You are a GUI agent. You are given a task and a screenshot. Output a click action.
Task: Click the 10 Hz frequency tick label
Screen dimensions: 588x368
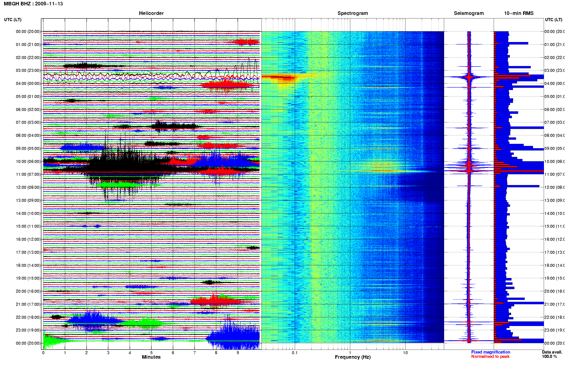click(x=405, y=353)
